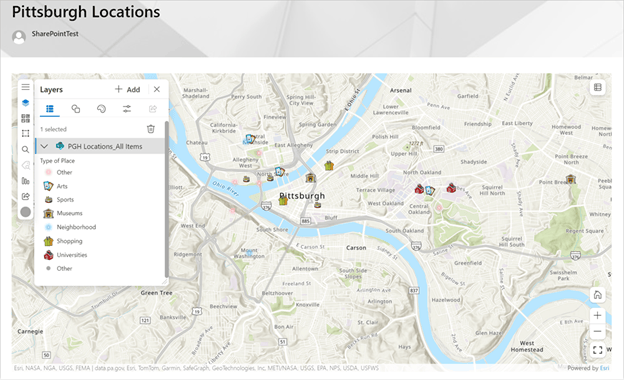Open the Esri link in attribution
Image resolution: width=624 pixels, height=380 pixels.
click(x=604, y=368)
